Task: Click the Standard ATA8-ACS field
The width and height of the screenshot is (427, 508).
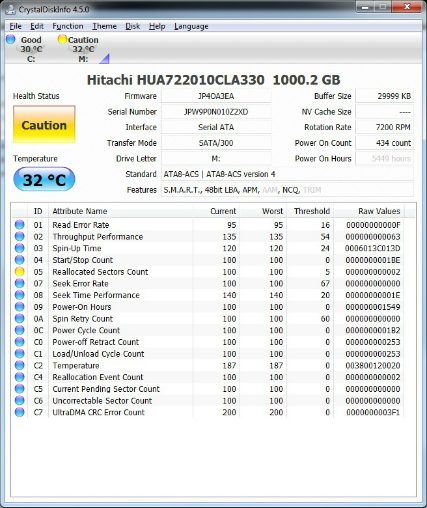Action: click(287, 174)
